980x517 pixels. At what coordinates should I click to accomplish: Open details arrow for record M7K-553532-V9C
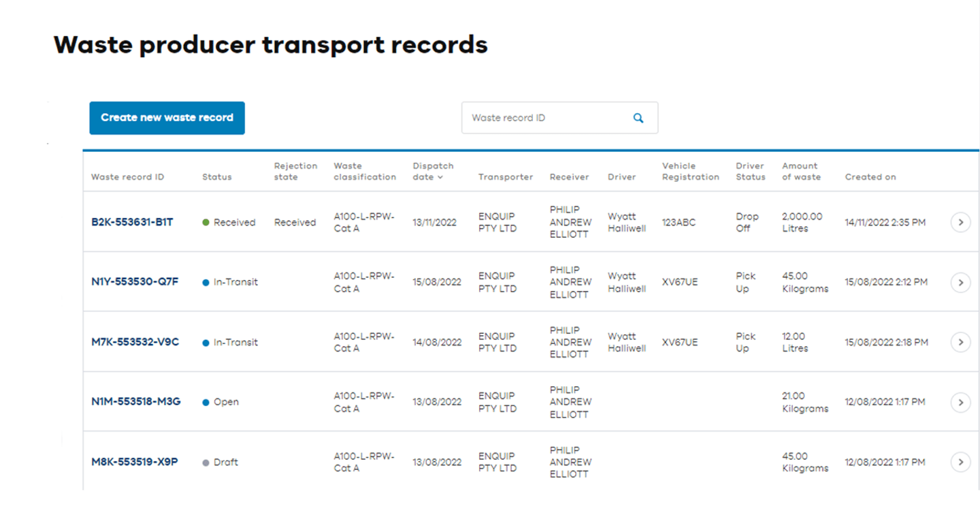(x=960, y=342)
